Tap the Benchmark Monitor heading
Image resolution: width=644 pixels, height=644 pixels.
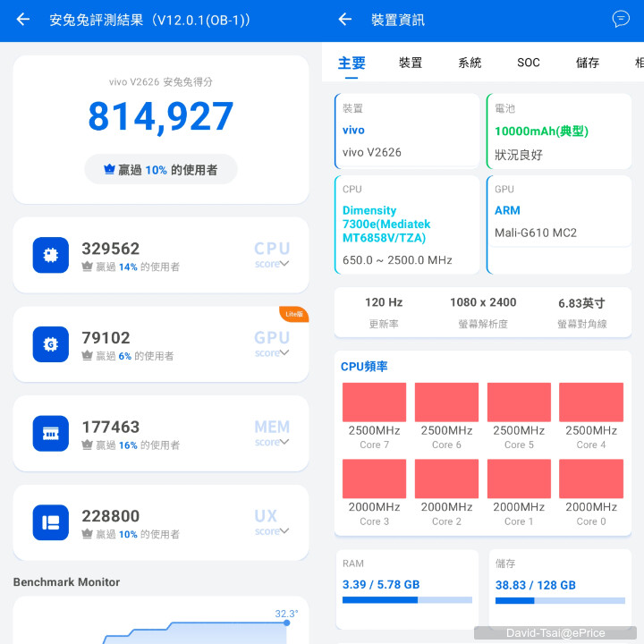pos(66,582)
